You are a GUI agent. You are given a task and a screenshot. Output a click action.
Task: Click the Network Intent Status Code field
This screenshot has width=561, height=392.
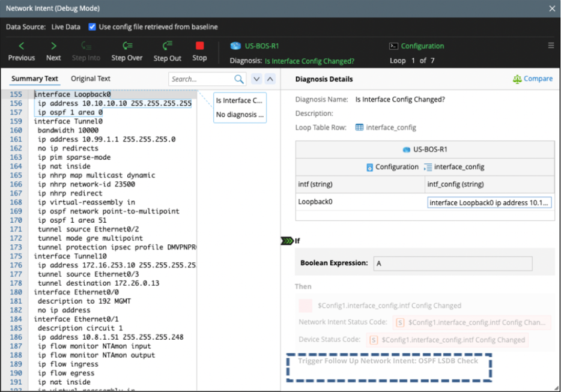471,322
